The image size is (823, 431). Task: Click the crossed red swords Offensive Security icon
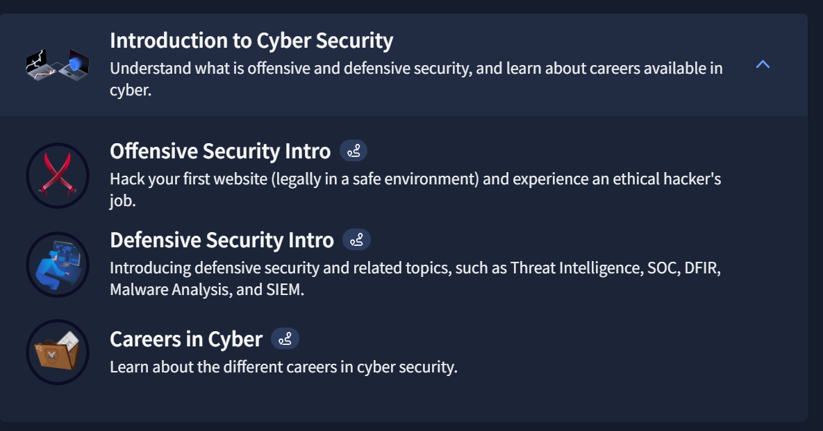click(x=58, y=175)
